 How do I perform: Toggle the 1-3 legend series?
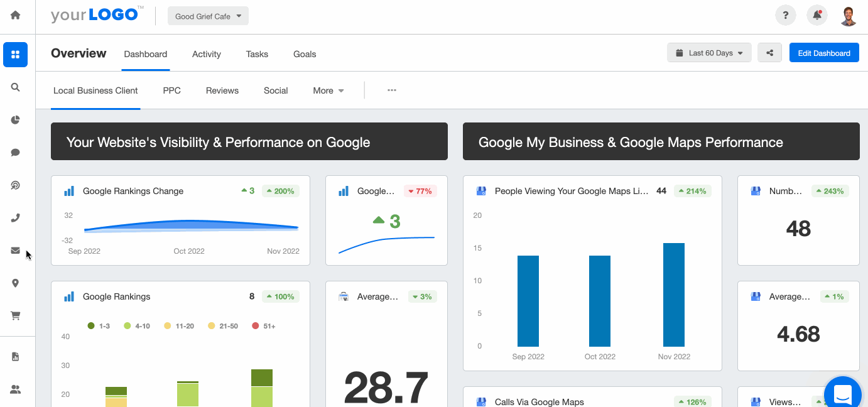(x=99, y=326)
